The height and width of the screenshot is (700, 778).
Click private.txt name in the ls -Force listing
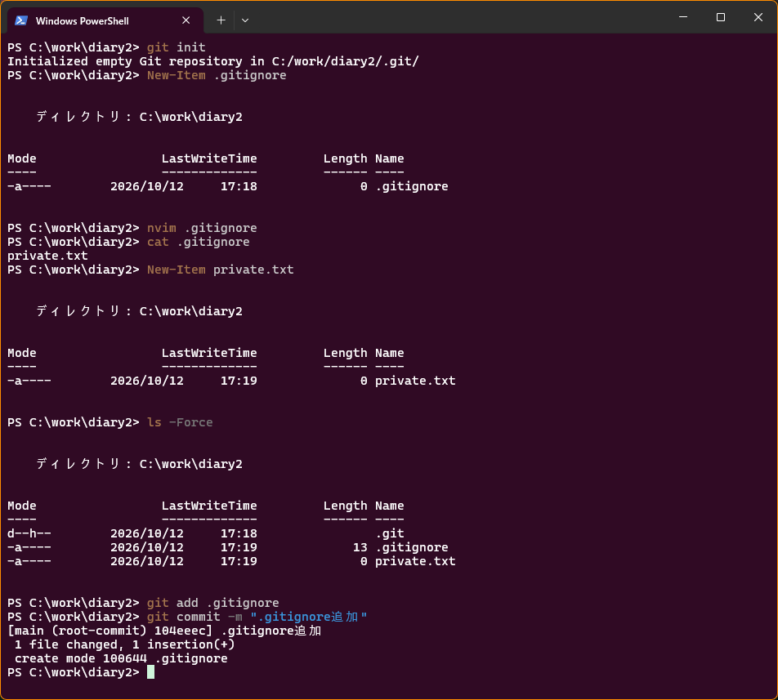point(415,561)
